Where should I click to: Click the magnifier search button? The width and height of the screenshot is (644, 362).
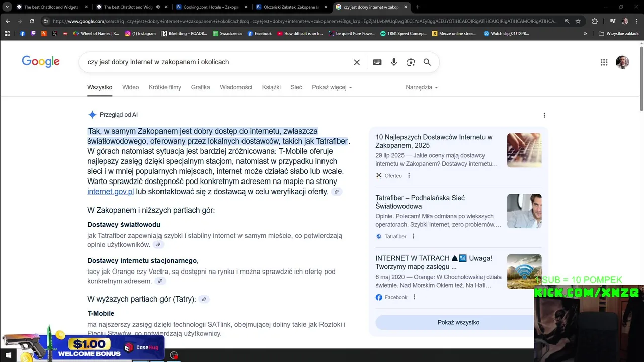(x=427, y=62)
